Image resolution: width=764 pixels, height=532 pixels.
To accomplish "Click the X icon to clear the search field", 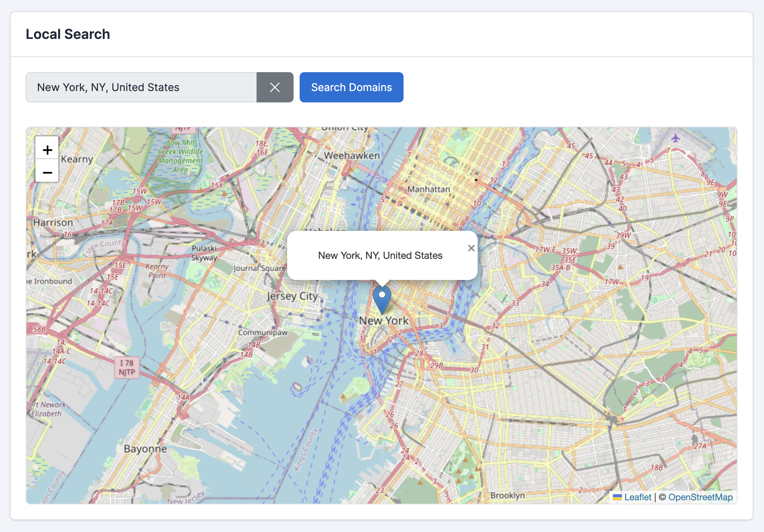I will coord(275,87).
